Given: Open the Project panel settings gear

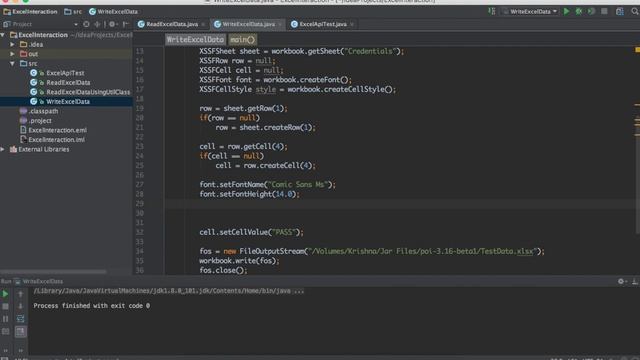Looking at the screenshot, I should (x=112, y=24).
